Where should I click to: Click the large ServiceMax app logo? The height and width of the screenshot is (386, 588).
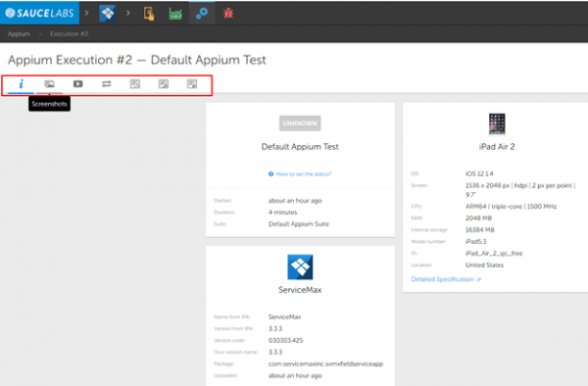coord(300,267)
